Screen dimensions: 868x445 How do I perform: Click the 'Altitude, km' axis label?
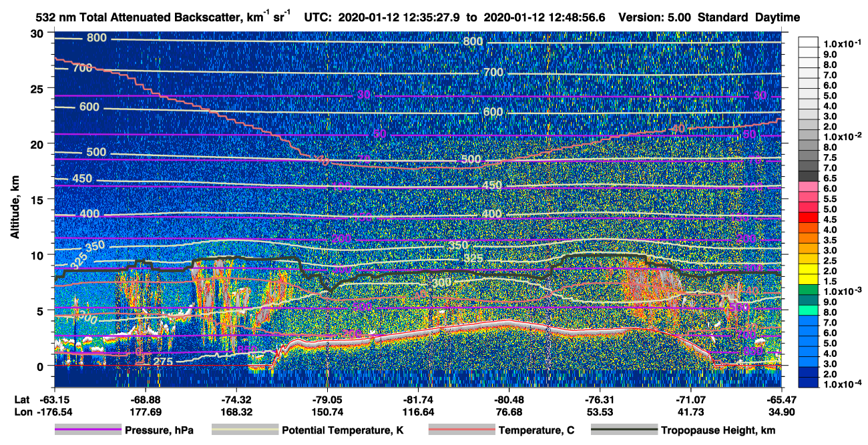15,207
